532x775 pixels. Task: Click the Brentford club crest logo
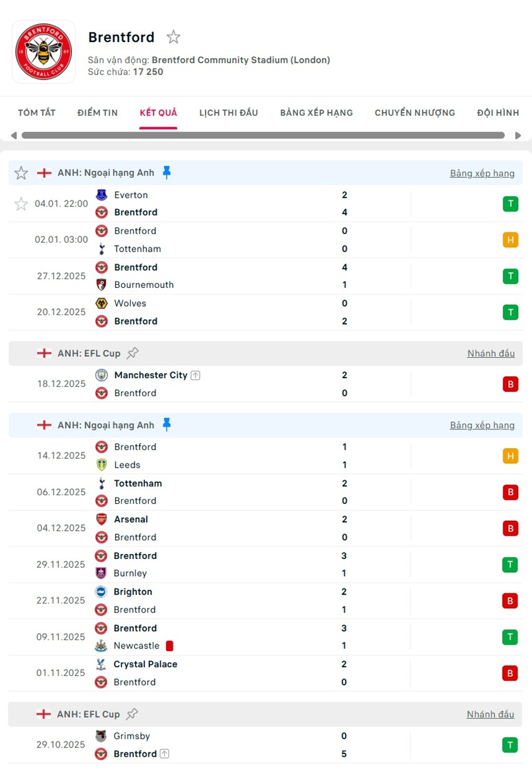pyautogui.click(x=43, y=51)
